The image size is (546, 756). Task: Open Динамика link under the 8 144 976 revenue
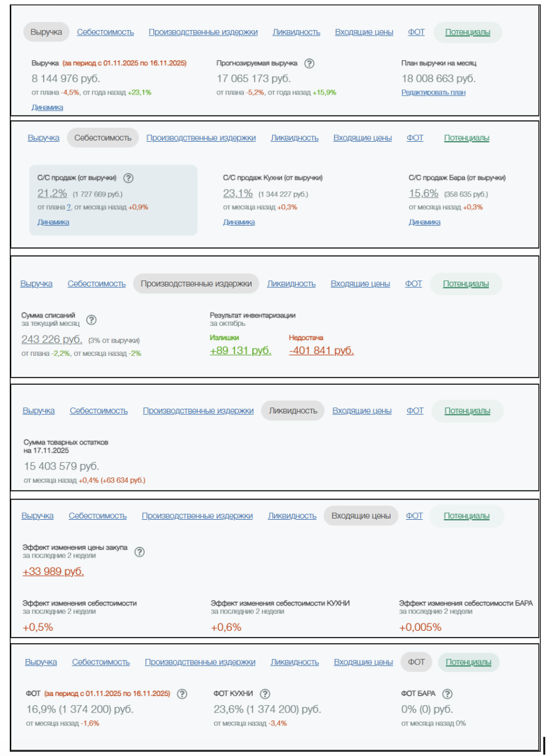click(47, 107)
